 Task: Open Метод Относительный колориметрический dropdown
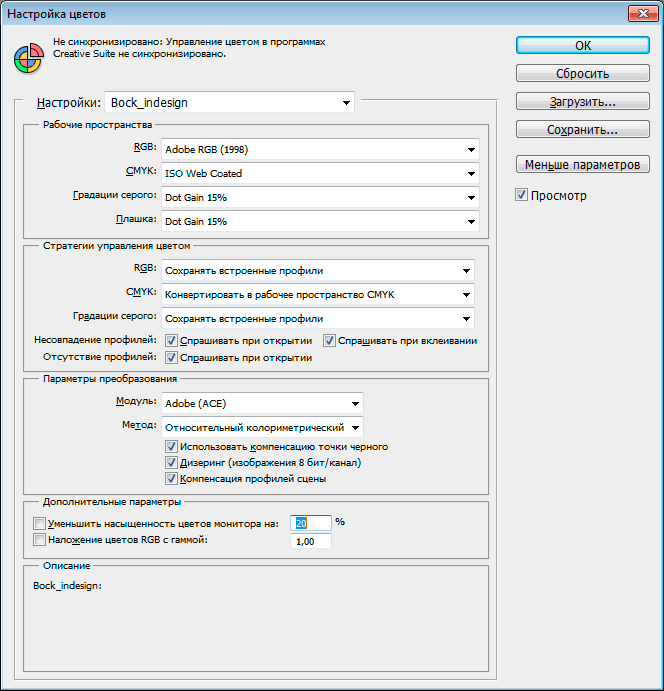[262, 427]
